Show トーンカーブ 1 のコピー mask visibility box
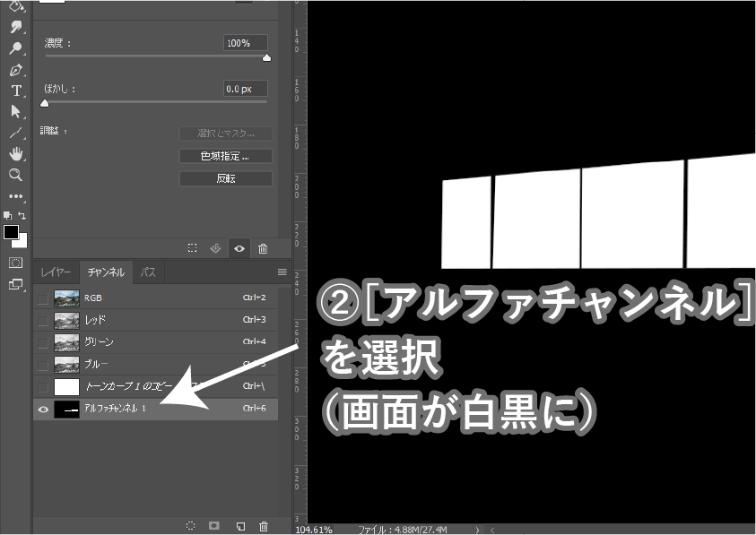This screenshot has width=756, height=535. (x=43, y=386)
